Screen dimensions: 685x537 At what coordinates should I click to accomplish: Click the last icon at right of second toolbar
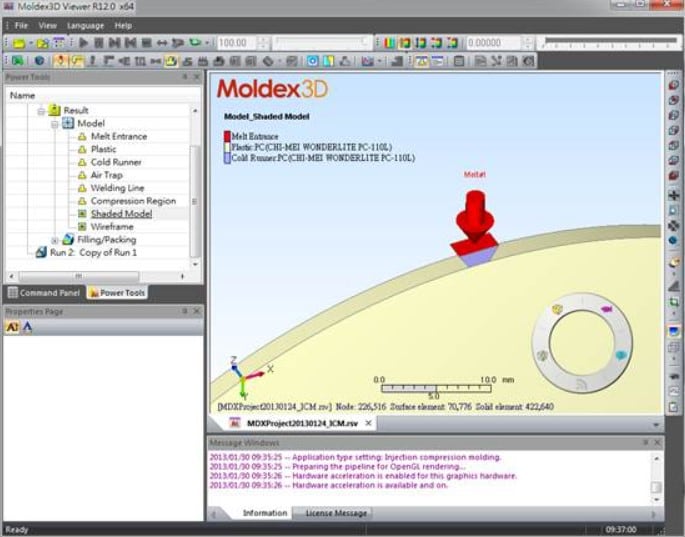pyautogui.click(x=528, y=61)
